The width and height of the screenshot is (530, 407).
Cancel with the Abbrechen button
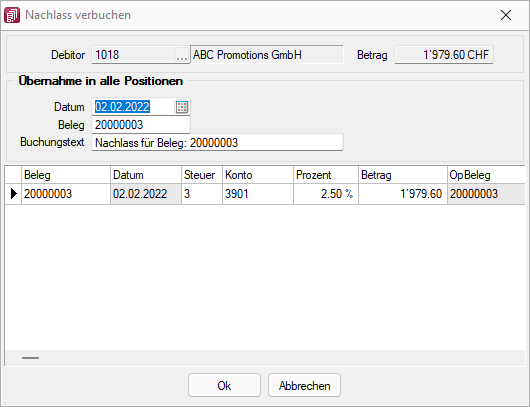click(x=305, y=385)
